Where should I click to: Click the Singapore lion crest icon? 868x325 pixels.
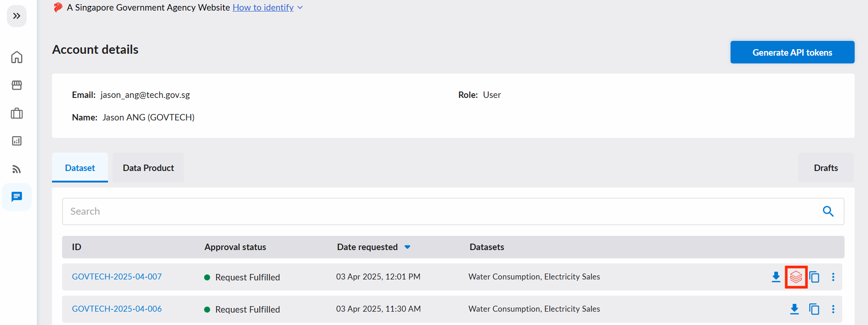point(58,7)
